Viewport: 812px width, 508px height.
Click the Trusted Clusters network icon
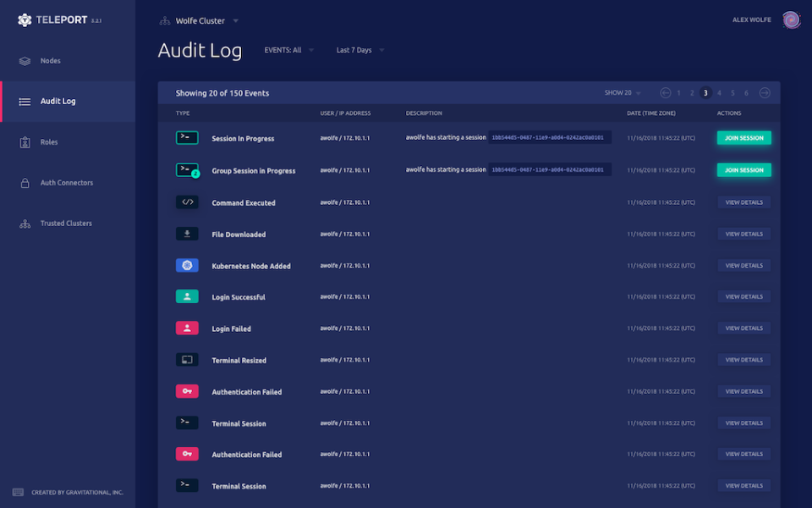click(25, 224)
